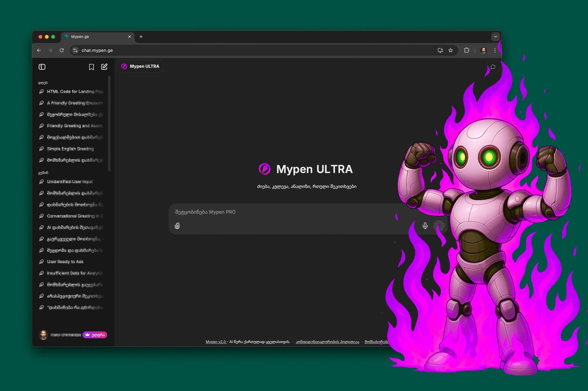Expand the tab search chevron
This screenshot has width=588, height=391.
(x=495, y=37)
